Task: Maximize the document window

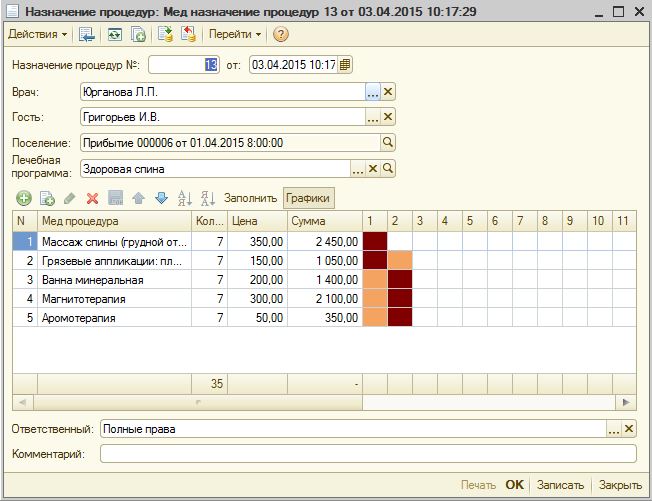Action: 619,12
